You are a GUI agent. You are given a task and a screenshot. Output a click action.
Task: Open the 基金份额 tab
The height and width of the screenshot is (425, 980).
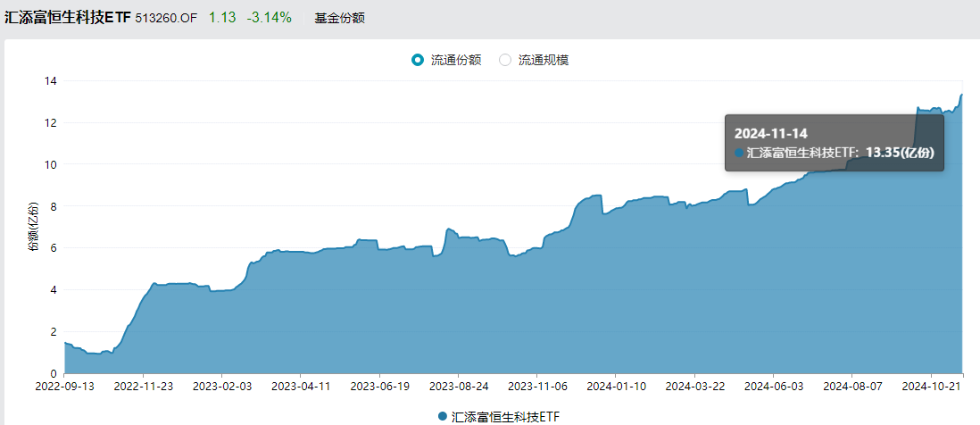(339, 18)
